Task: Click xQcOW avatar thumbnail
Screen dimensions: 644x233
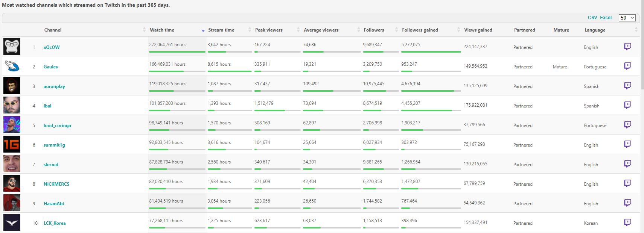Action: (x=12, y=47)
